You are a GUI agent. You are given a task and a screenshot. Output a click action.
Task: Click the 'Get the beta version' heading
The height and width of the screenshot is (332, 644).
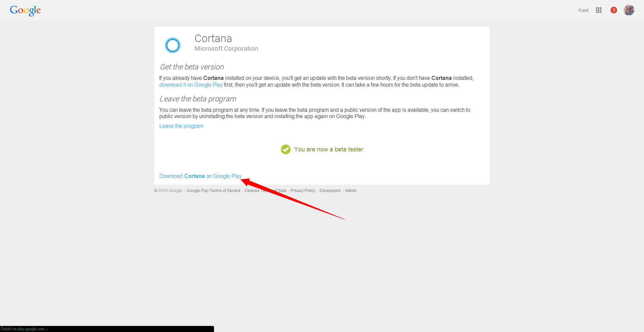pyautogui.click(x=192, y=67)
